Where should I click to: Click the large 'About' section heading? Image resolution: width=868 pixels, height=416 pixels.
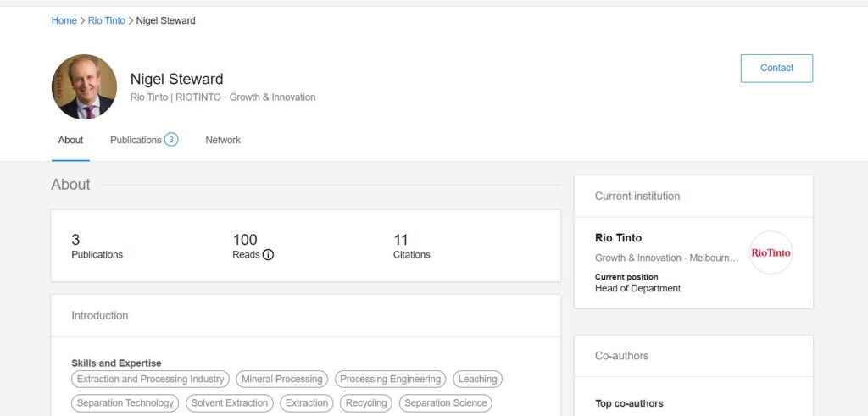tap(70, 185)
